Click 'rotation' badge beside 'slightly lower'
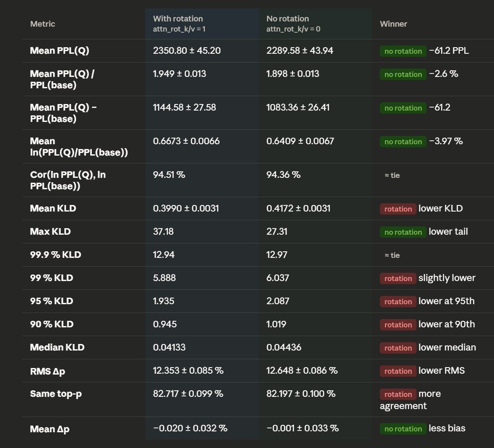The height and width of the screenshot is (448, 494). (x=398, y=278)
